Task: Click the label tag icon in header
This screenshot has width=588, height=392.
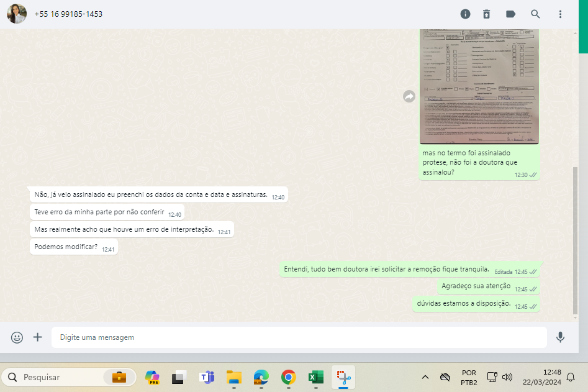Action: [x=511, y=14]
